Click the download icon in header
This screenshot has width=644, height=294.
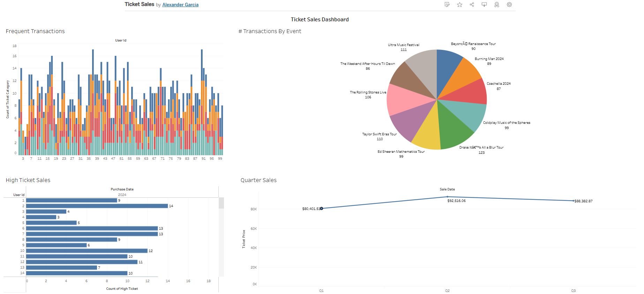[484, 5]
